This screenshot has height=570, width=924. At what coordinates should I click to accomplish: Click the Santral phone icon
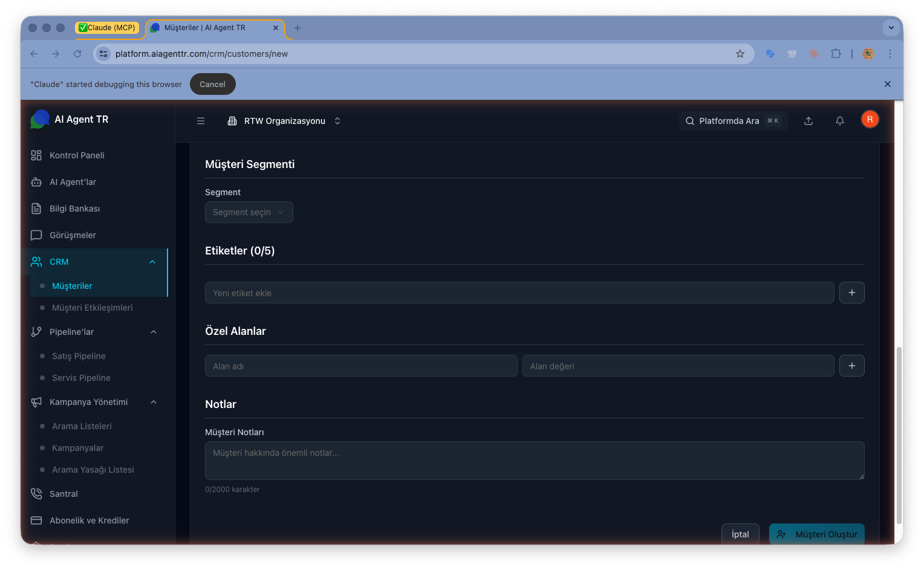point(36,494)
